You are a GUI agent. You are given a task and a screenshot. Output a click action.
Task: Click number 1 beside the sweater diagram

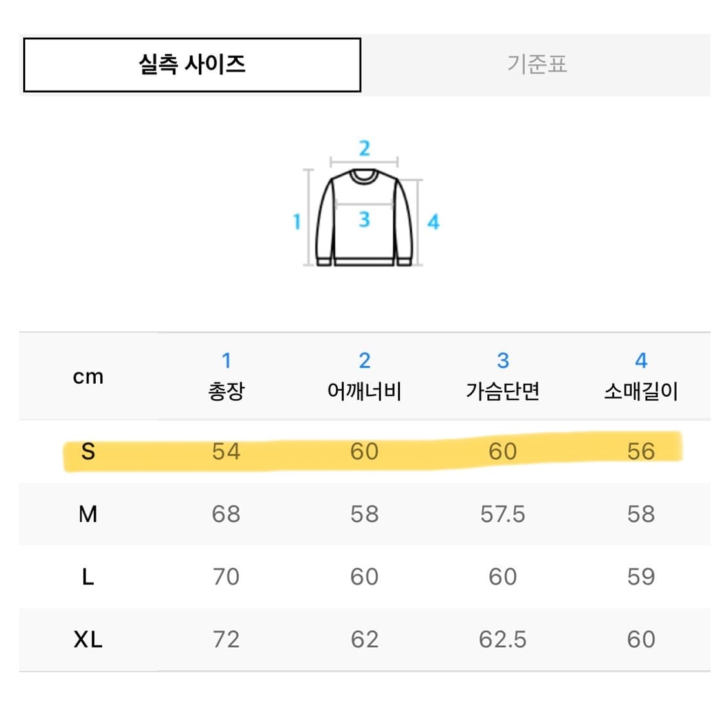(296, 222)
